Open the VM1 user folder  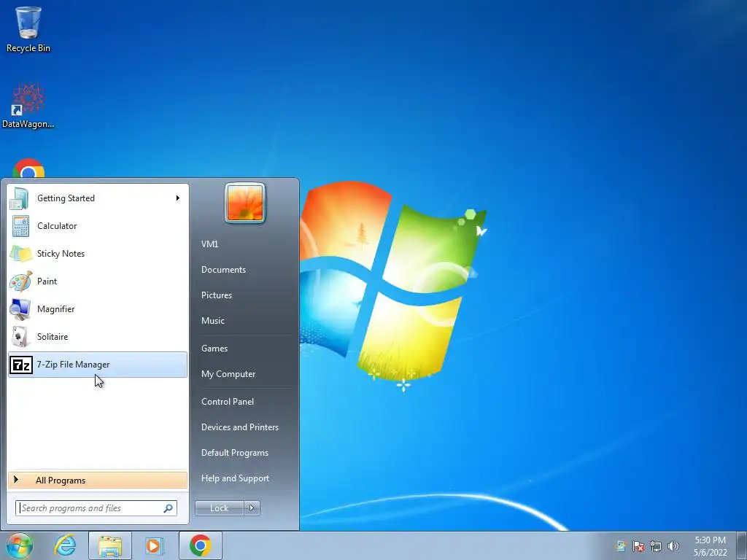pyautogui.click(x=209, y=244)
